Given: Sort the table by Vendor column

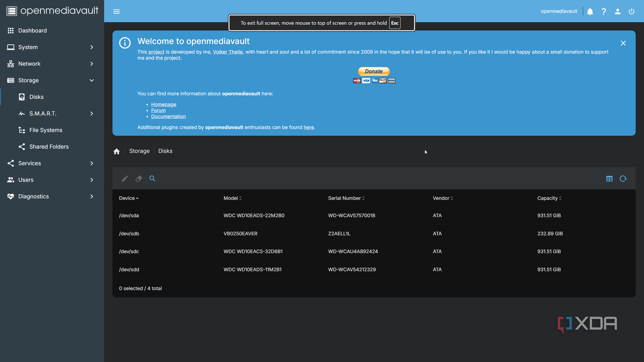Looking at the screenshot, I should click(x=443, y=198).
